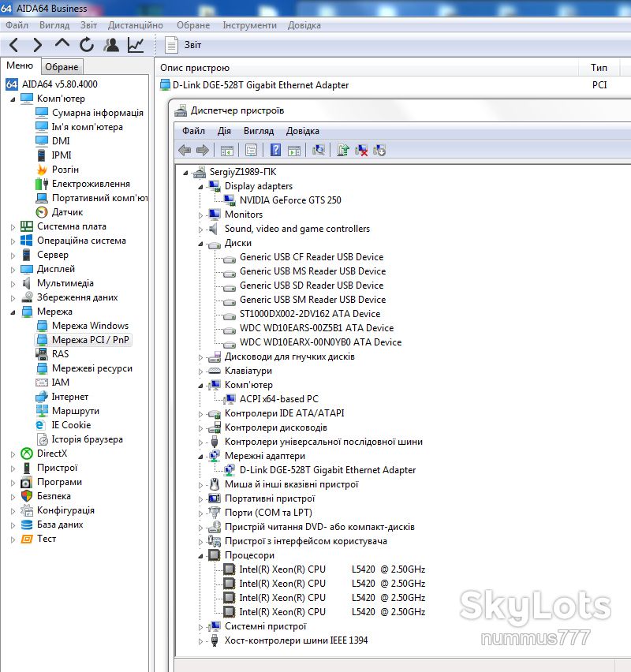Open the graph chart toolbar icon
Screen dimensions: 631x672
click(x=136, y=45)
